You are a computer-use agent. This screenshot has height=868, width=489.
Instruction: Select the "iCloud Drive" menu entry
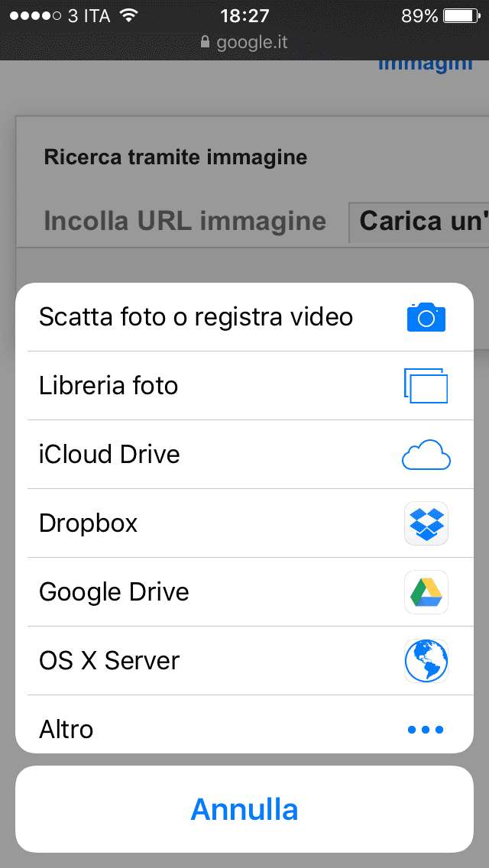pos(109,455)
